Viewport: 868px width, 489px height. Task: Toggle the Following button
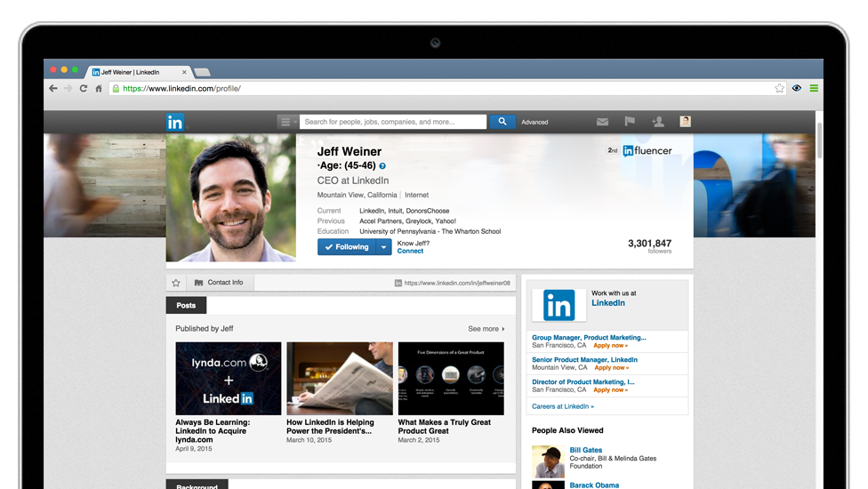[347, 247]
